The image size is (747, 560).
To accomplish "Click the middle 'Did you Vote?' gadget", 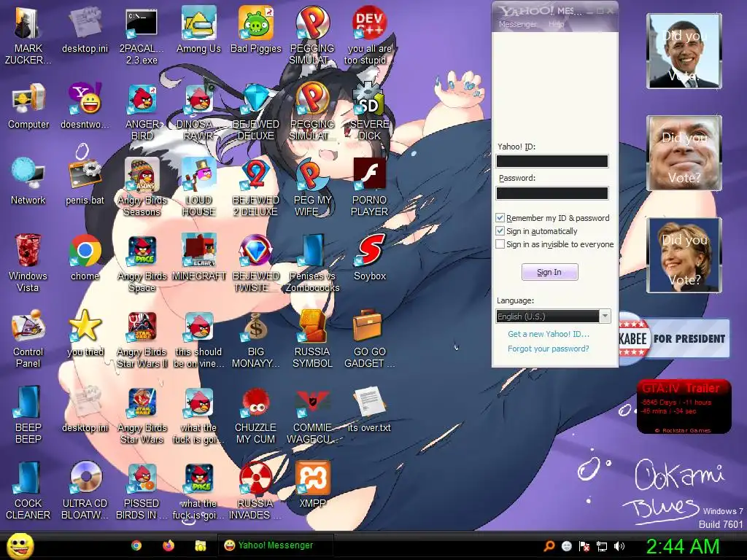I will pyautogui.click(x=684, y=153).
